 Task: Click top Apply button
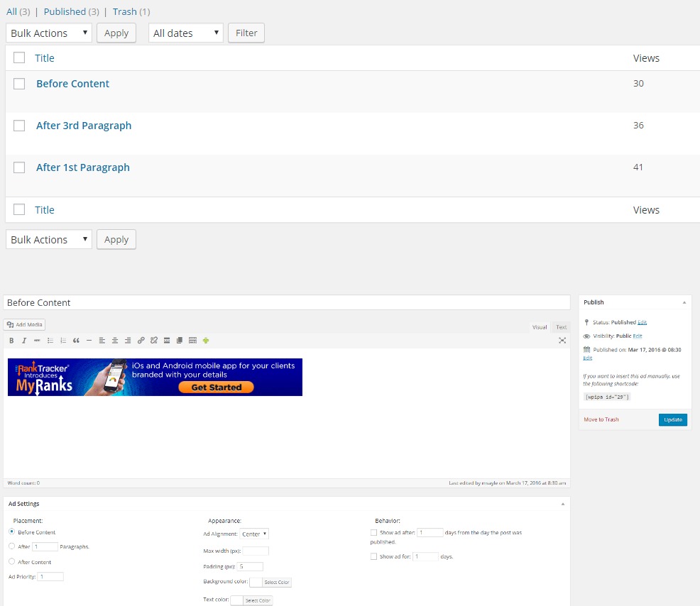coord(116,33)
